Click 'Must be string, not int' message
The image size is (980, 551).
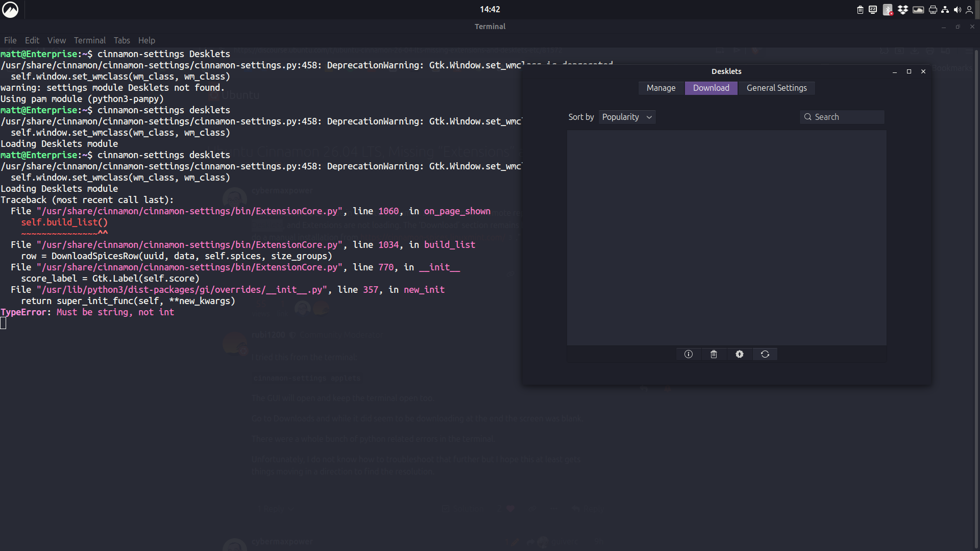pyautogui.click(x=115, y=312)
